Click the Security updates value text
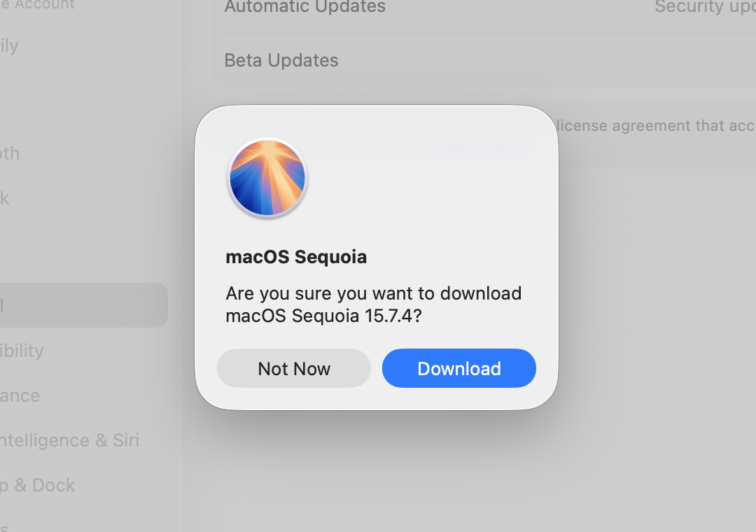This screenshot has height=532, width=756. tap(704, 7)
